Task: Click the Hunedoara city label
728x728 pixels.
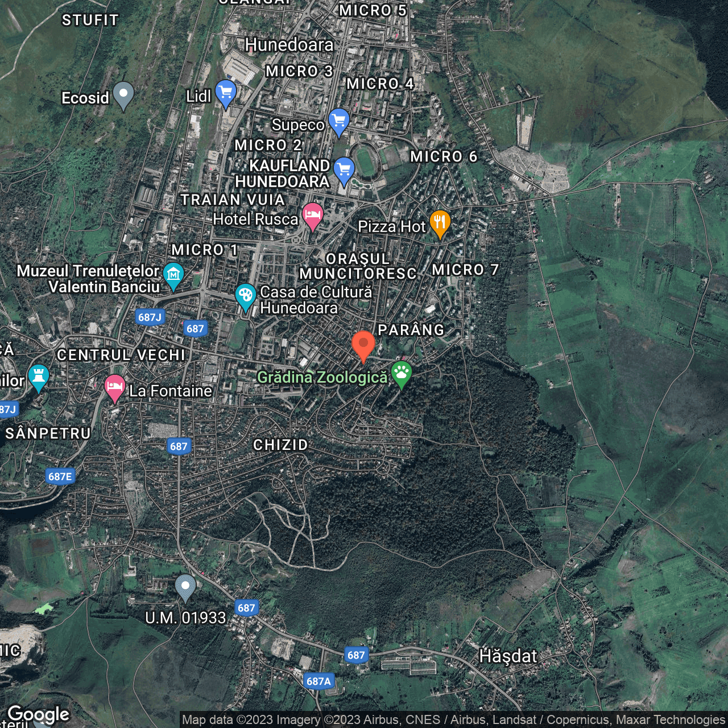Action: (x=289, y=45)
